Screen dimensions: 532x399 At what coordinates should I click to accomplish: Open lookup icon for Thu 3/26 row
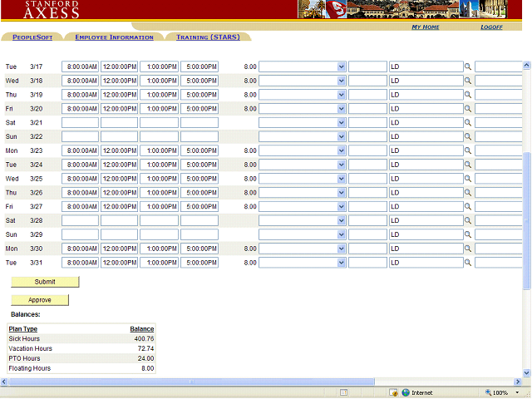(468, 193)
